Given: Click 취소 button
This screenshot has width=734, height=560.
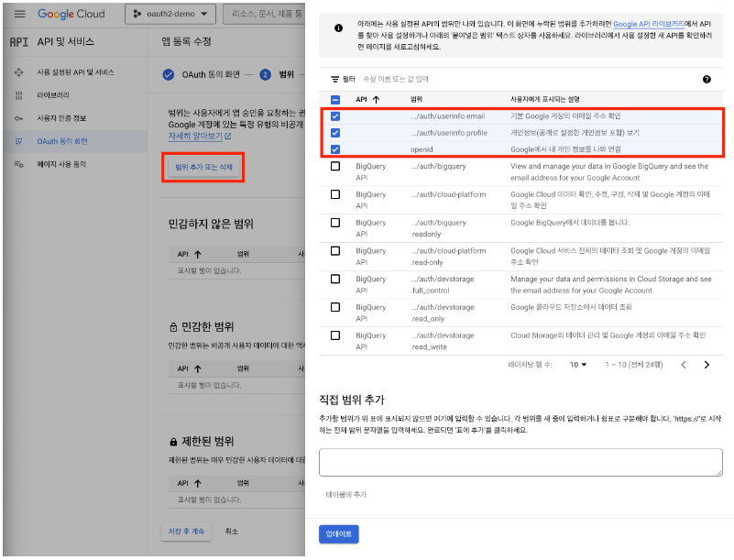Looking at the screenshot, I should (231, 532).
